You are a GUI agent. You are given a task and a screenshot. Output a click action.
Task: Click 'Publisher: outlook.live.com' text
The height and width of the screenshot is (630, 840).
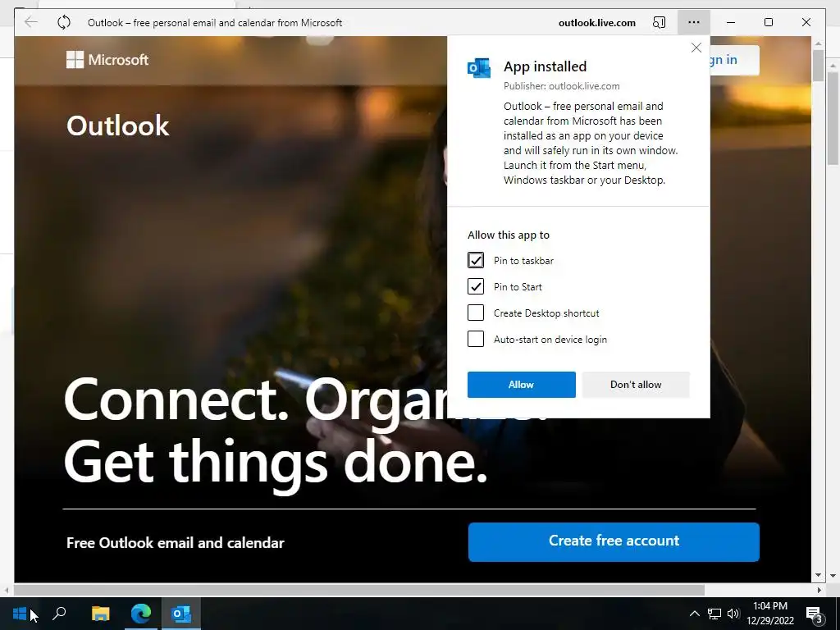pos(561,85)
